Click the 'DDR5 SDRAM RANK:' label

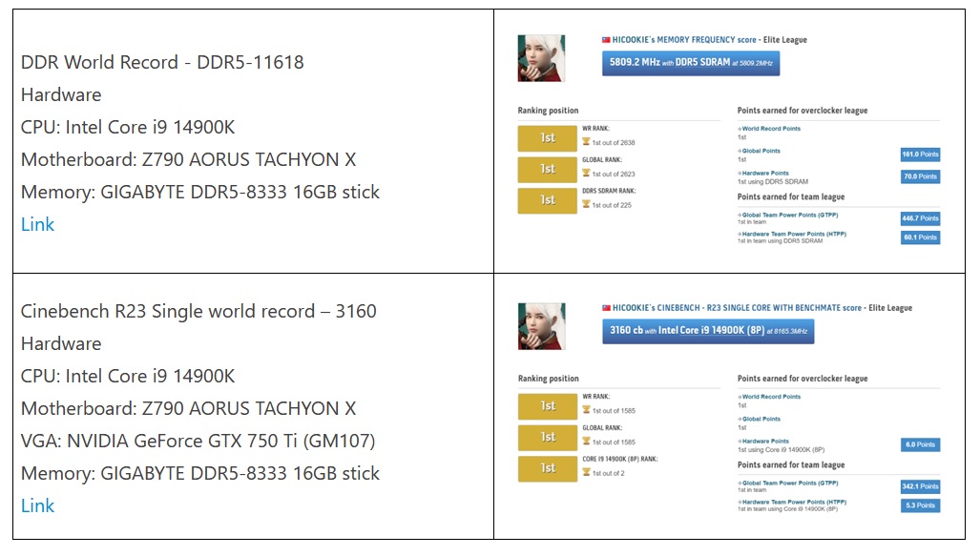pyautogui.click(x=609, y=191)
